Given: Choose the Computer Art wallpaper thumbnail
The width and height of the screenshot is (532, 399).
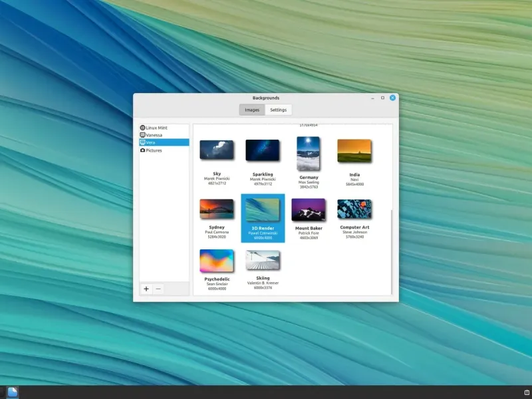Looking at the screenshot, I should click(x=354, y=209).
